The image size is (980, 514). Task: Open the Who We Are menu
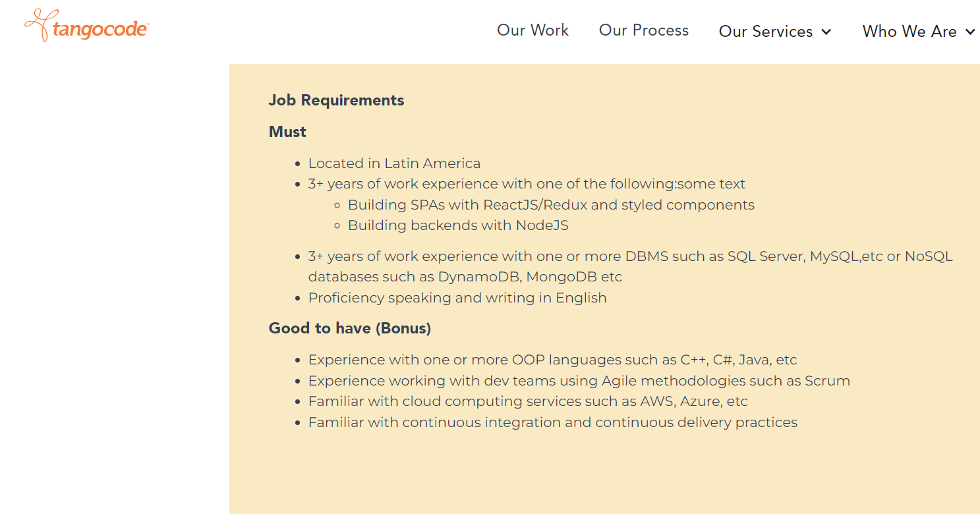(x=919, y=32)
